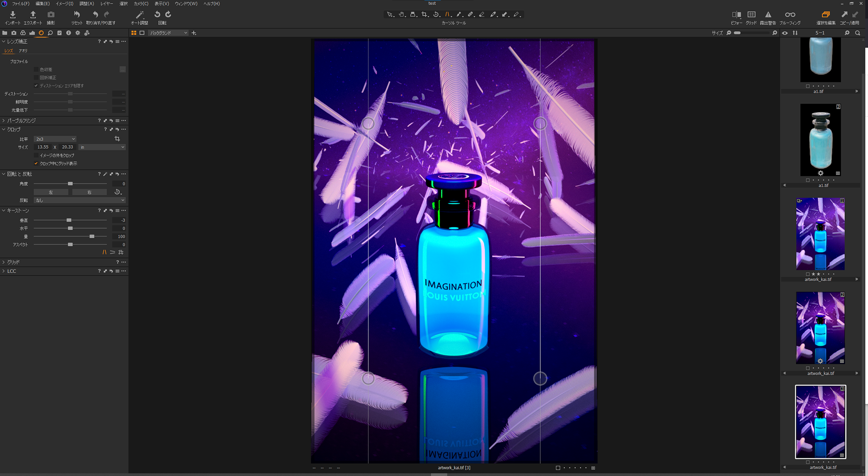Open the File (ファイル) menu
The width and height of the screenshot is (868, 476).
[x=20, y=4]
